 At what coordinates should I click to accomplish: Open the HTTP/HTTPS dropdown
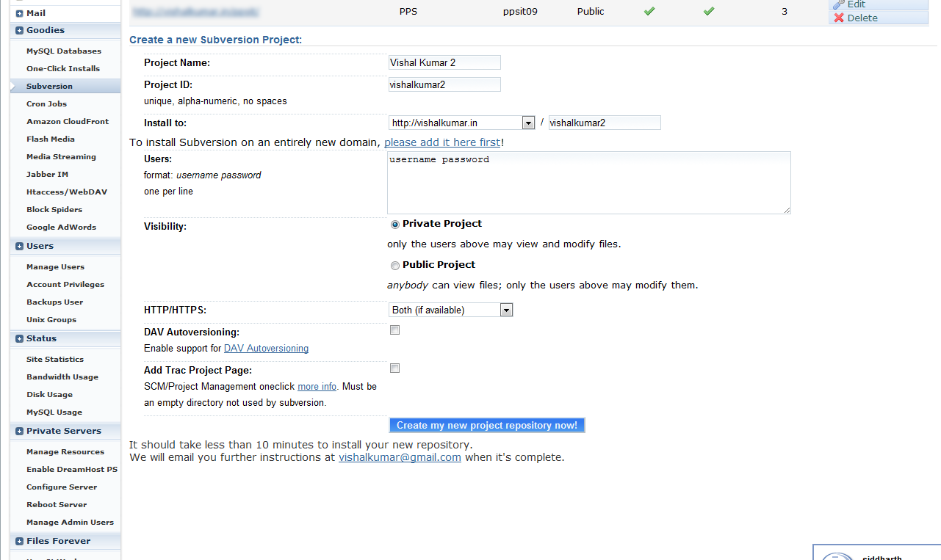[450, 310]
